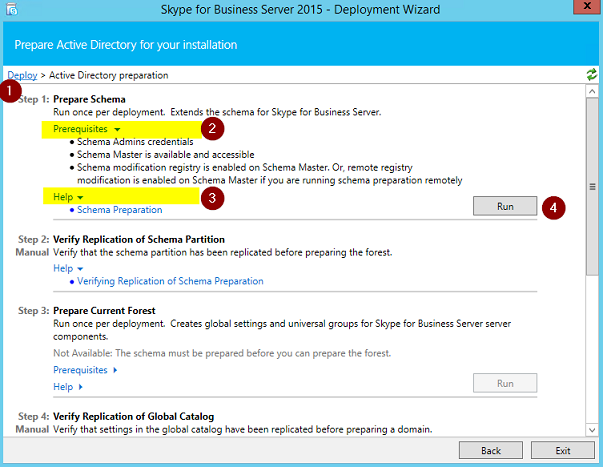This screenshot has width=603, height=467.
Task: Click the Skype wizard icon in title bar
Action: coord(12,9)
